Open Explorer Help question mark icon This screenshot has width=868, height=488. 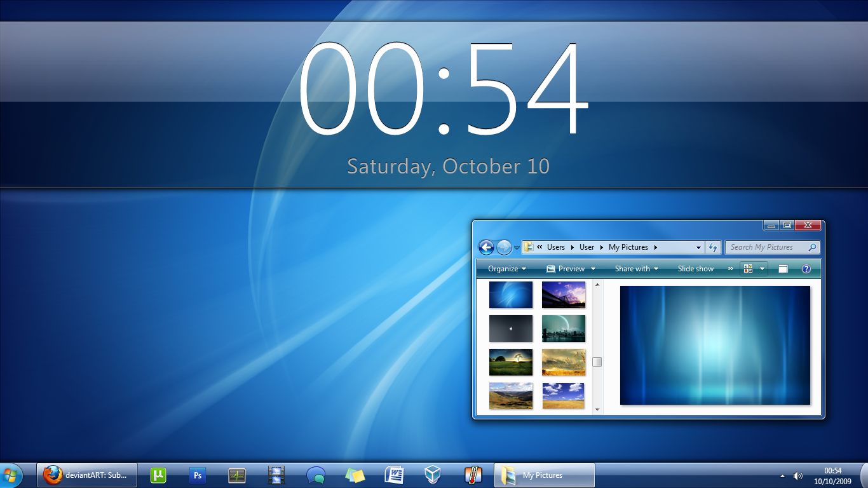(806, 269)
